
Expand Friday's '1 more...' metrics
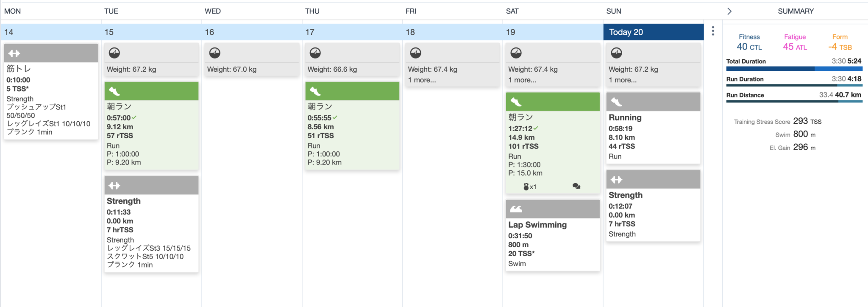422,80
